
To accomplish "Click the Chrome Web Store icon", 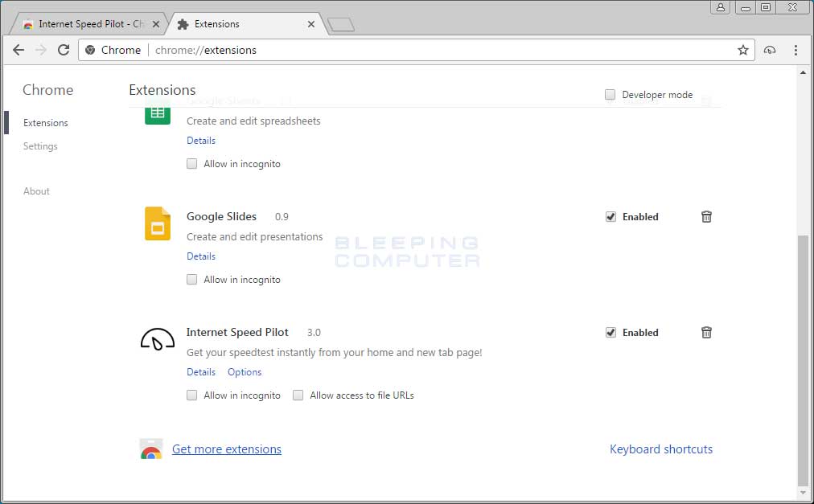I will [151, 449].
